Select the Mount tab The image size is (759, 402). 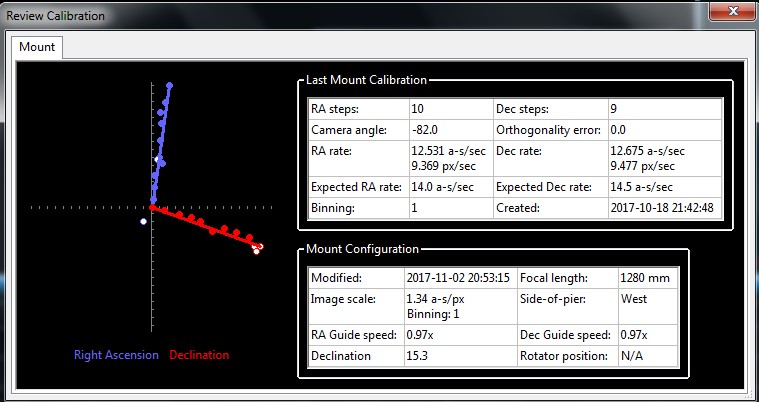tap(38, 46)
